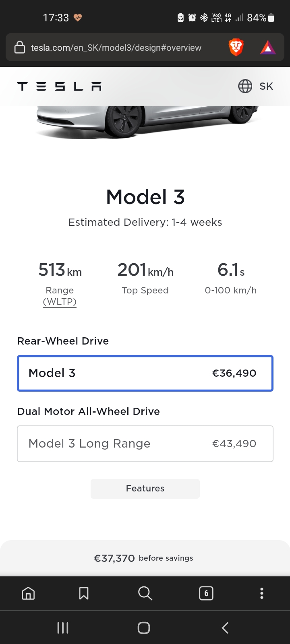Viewport: 290px width, 644px height.
Task: Choose Model 3 Long Range option
Action: pos(145,444)
